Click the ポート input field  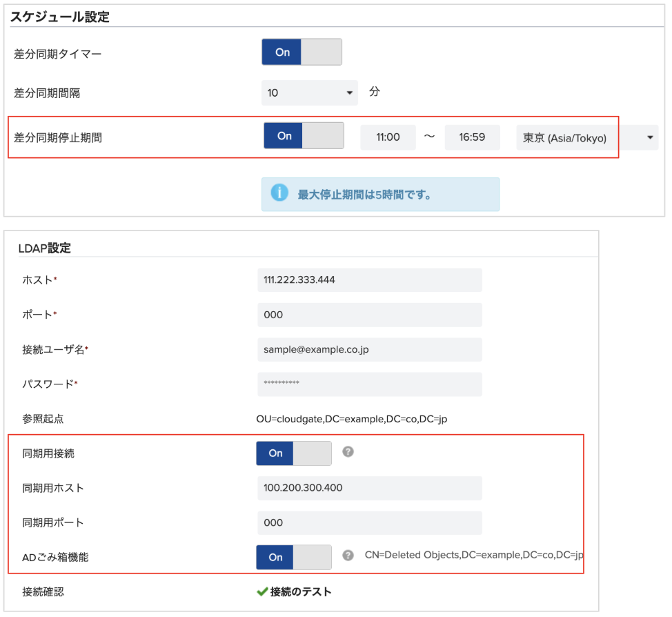coord(370,315)
